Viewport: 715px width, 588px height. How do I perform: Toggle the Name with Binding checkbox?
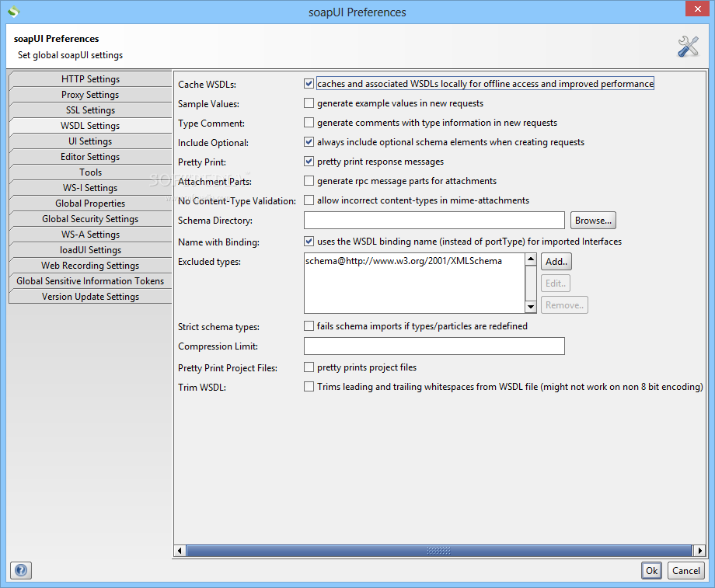pos(309,241)
